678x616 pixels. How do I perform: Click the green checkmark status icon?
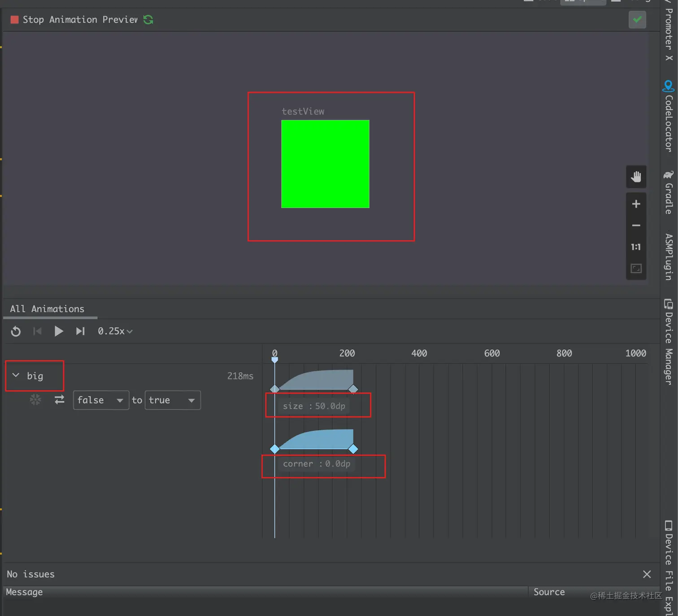(x=637, y=20)
